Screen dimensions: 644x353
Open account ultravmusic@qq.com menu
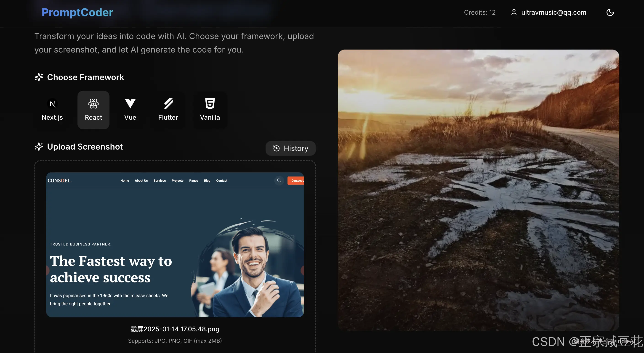[x=554, y=13]
